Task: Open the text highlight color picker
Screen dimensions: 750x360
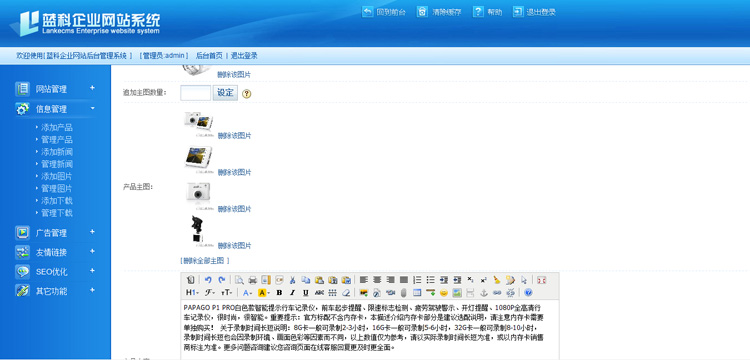Action: [x=264, y=293]
